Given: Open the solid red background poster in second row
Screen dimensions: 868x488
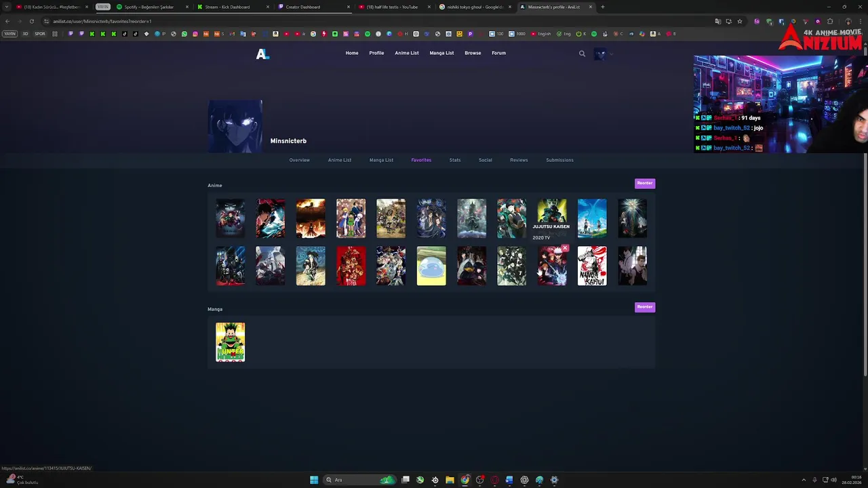Looking at the screenshot, I should click(x=351, y=266).
